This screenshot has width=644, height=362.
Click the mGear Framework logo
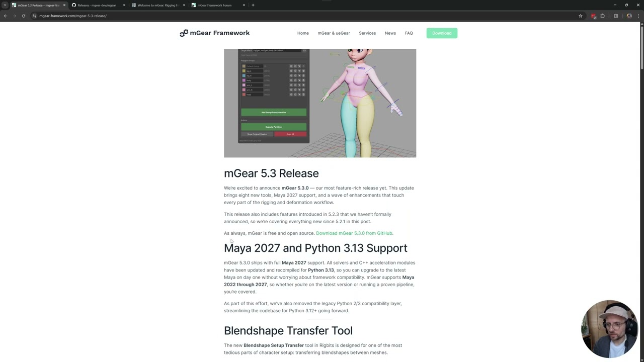point(214,33)
